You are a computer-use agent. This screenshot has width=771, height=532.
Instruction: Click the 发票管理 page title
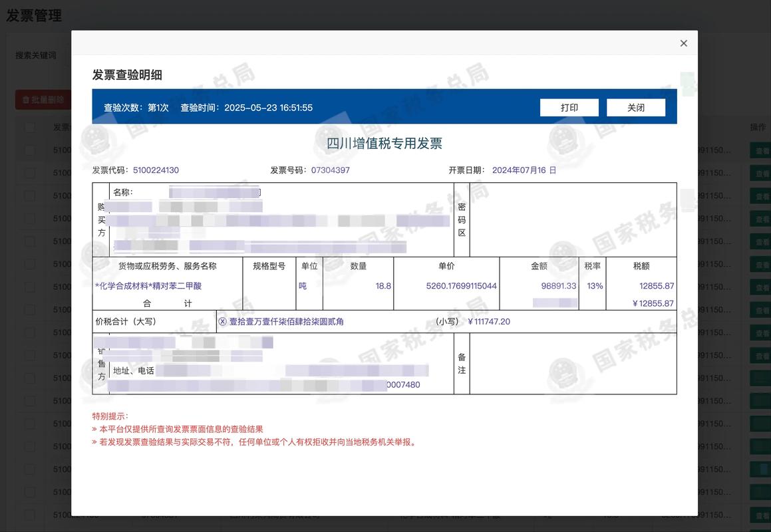[33, 14]
